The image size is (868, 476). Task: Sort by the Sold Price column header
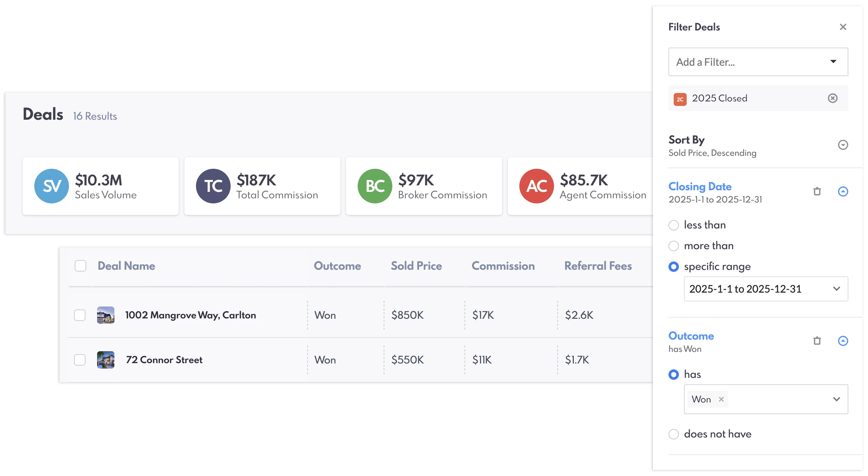(416, 266)
